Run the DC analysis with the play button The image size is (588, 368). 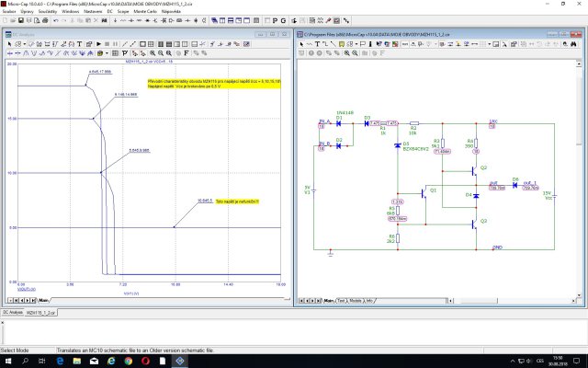(98, 44)
